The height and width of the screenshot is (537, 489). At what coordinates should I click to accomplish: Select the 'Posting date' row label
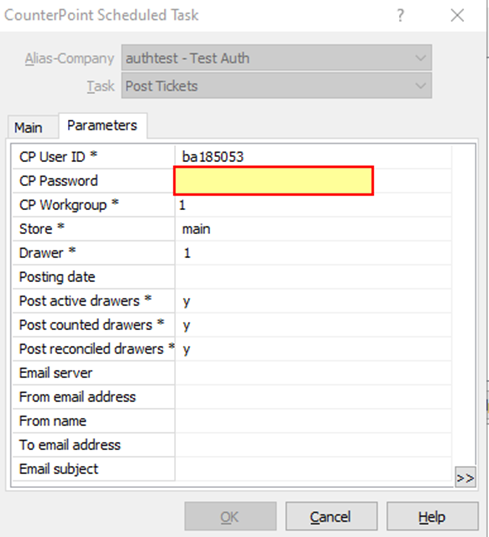[57, 277]
